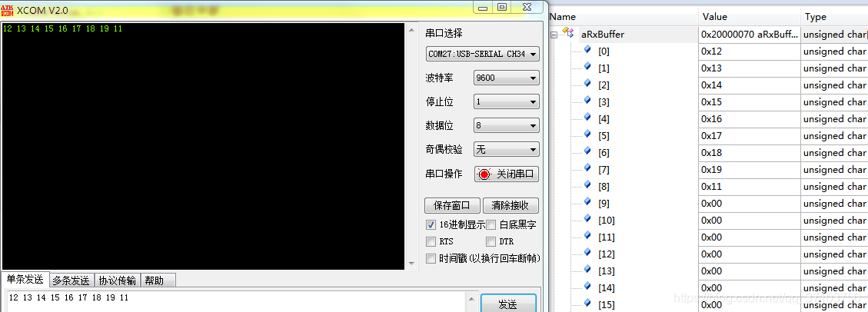This screenshot has width=868, height=312.
Task: Click the 0x18 value of element [6]
Action: click(749, 153)
